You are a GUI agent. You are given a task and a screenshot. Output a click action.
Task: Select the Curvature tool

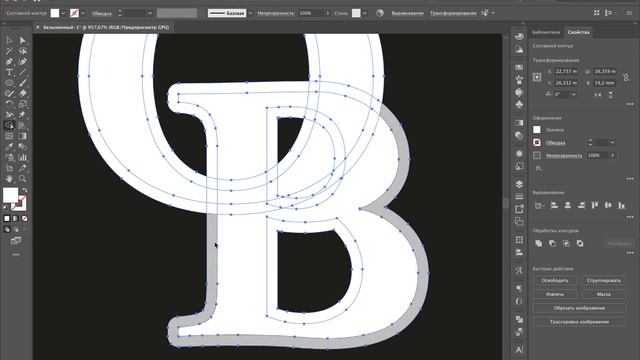(x=22, y=62)
